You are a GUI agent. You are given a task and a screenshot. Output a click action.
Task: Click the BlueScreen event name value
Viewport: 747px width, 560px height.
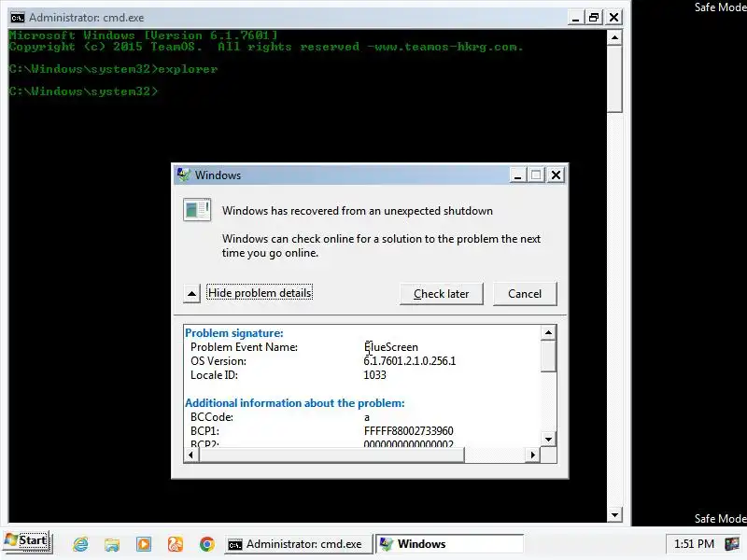click(x=390, y=347)
